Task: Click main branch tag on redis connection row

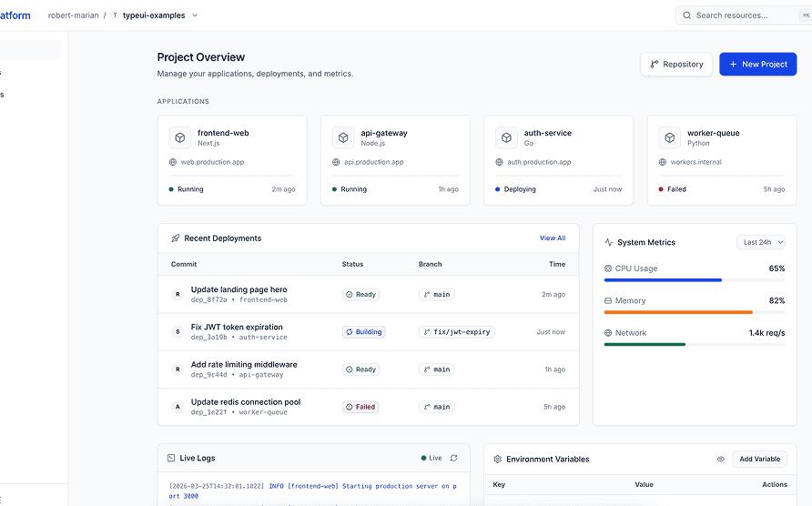Action: point(437,407)
